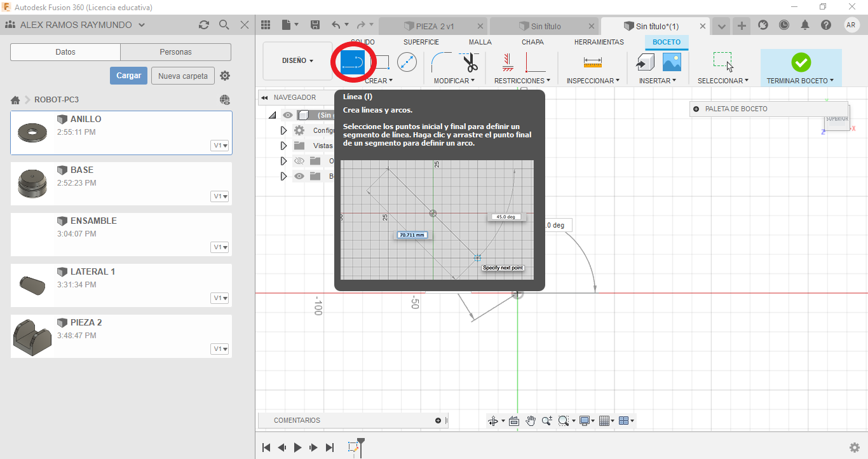Switch to the Personas tab
This screenshot has width=868, height=459.
(x=175, y=52)
